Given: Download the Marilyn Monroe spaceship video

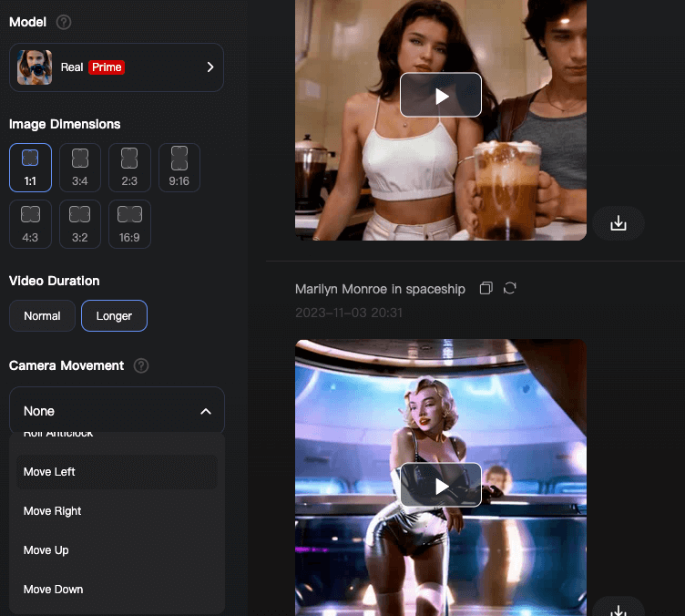Looking at the screenshot, I should pyautogui.click(x=619, y=608).
